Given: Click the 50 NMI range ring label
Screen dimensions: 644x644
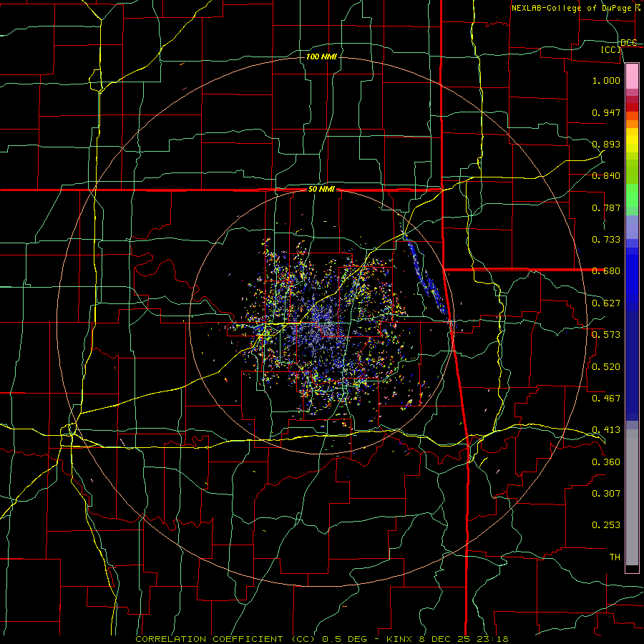Looking at the screenshot, I should (321, 190).
